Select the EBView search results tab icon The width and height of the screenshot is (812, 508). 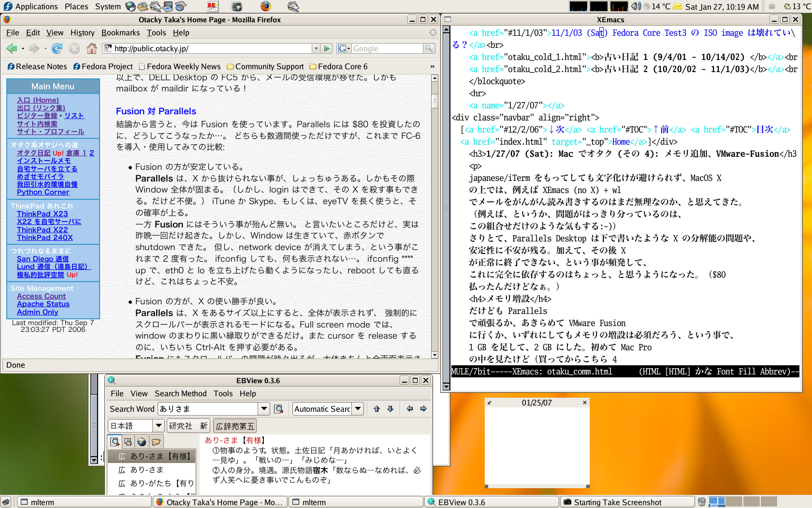(x=115, y=441)
